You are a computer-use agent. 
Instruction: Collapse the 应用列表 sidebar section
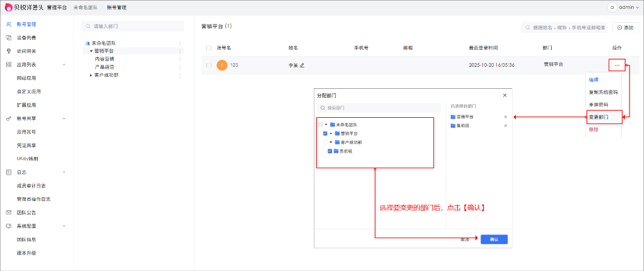click(x=64, y=65)
